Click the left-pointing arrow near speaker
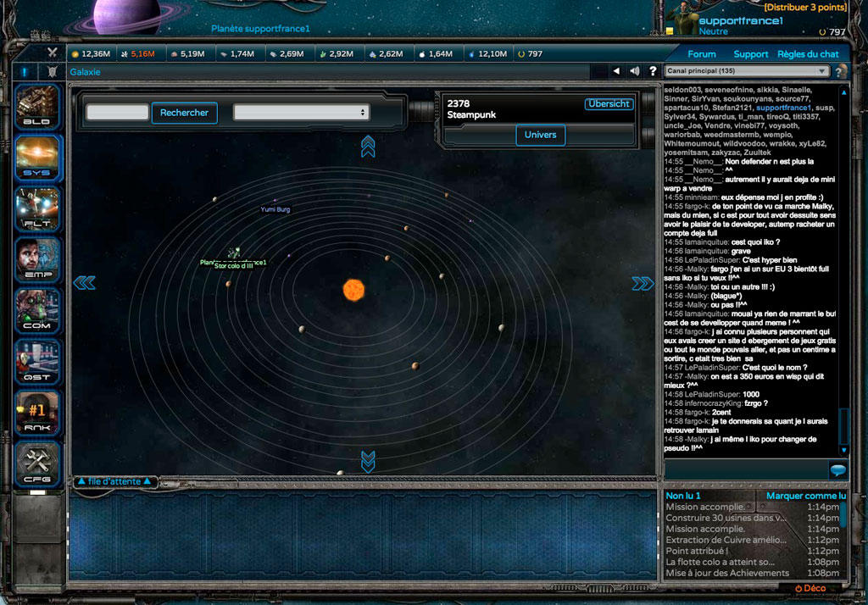The height and width of the screenshot is (605, 868). 616,71
